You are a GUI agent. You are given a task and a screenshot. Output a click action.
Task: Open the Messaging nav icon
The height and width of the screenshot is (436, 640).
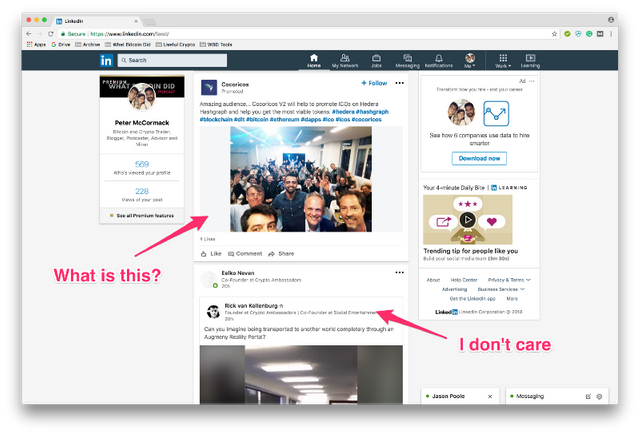pyautogui.click(x=407, y=61)
